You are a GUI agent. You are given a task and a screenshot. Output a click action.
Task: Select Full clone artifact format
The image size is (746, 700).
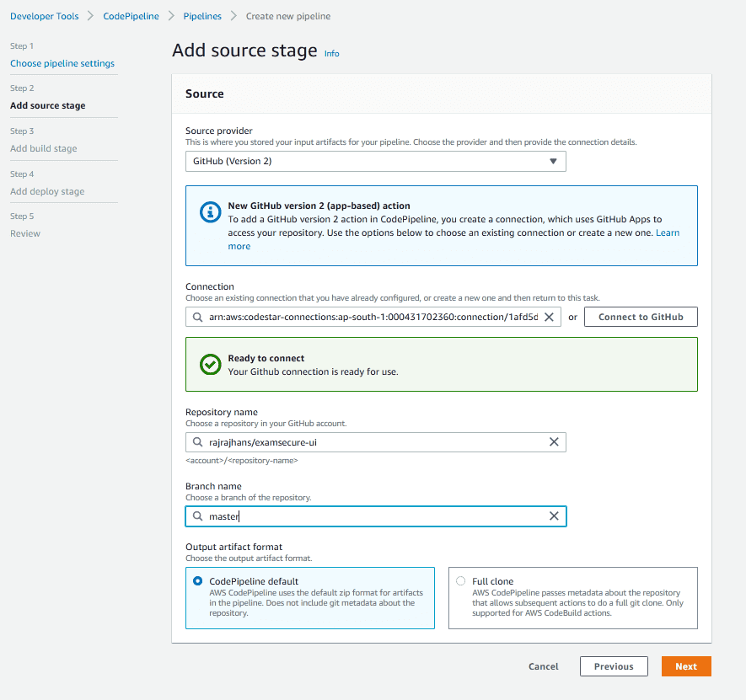(460, 581)
